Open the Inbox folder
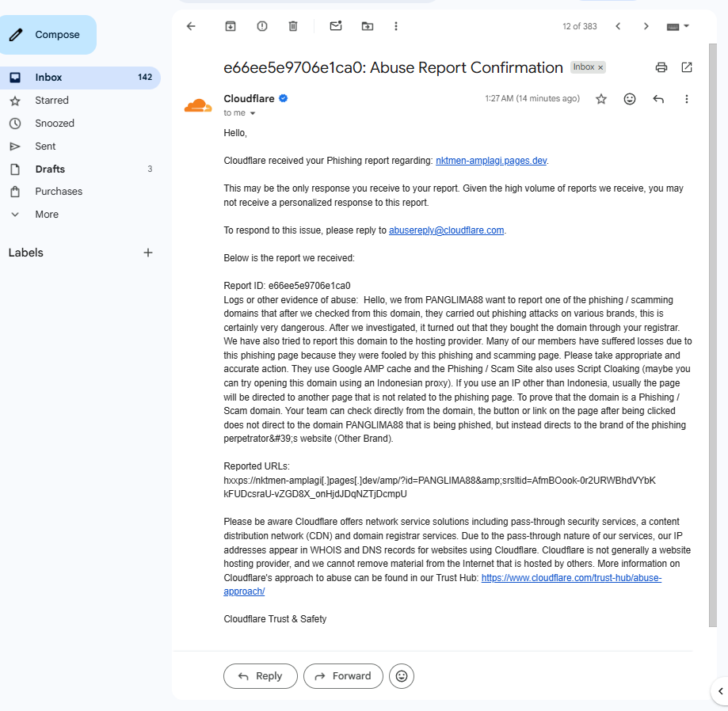Screen dimensions: 728x711 [x=80, y=78]
